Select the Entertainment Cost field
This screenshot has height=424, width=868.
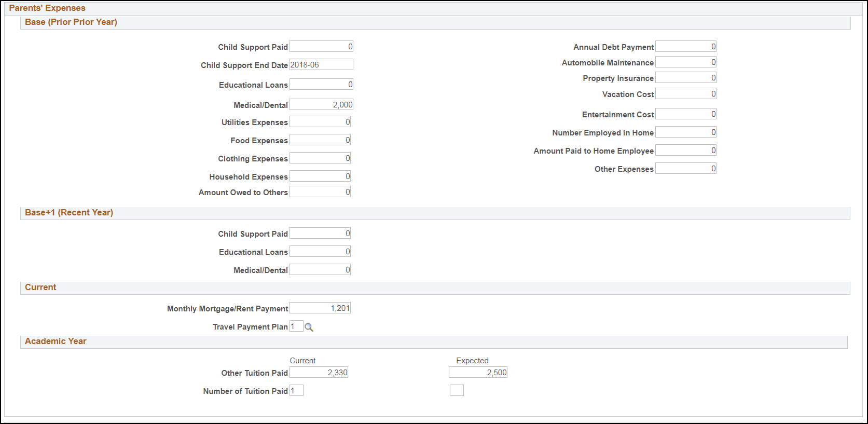686,114
